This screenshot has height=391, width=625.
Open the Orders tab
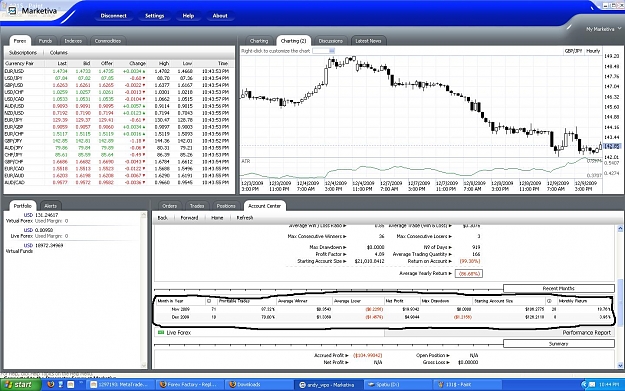169,206
